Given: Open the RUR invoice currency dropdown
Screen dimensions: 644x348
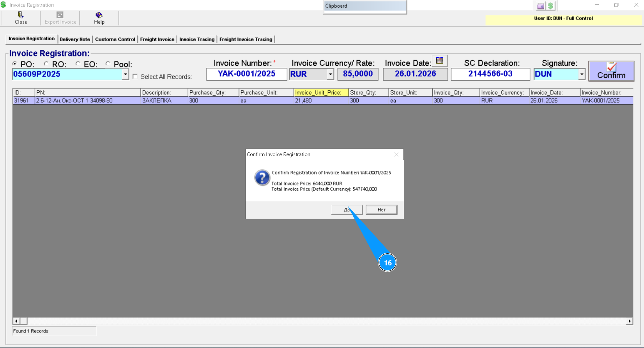Looking at the screenshot, I should coord(330,74).
